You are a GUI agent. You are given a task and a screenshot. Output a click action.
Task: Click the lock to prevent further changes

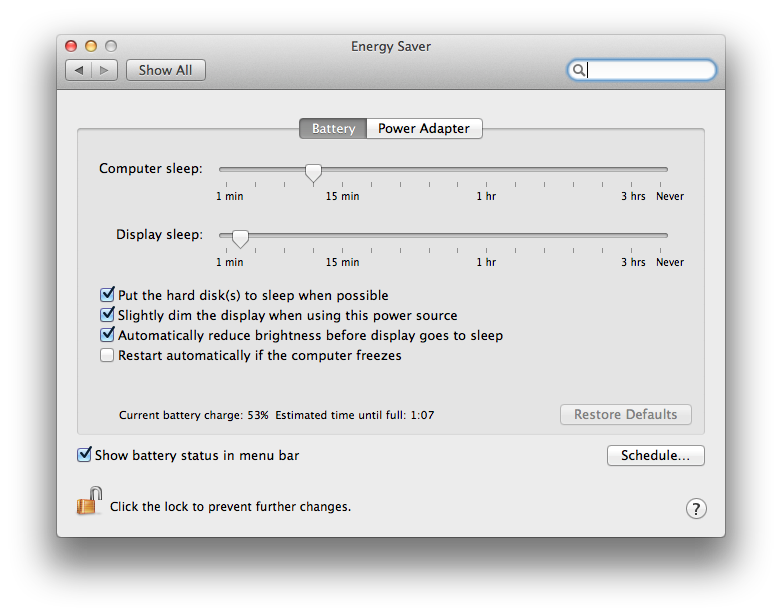tap(89, 501)
